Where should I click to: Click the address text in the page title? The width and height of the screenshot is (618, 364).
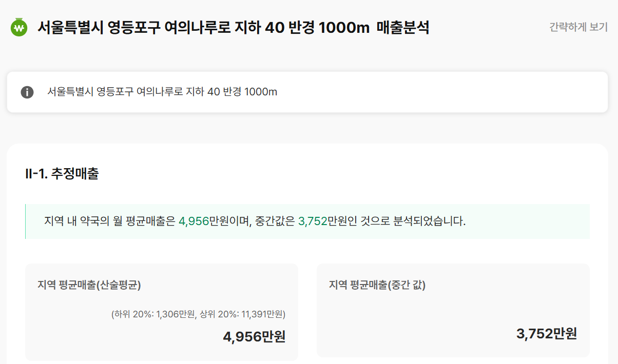coord(149,28)
